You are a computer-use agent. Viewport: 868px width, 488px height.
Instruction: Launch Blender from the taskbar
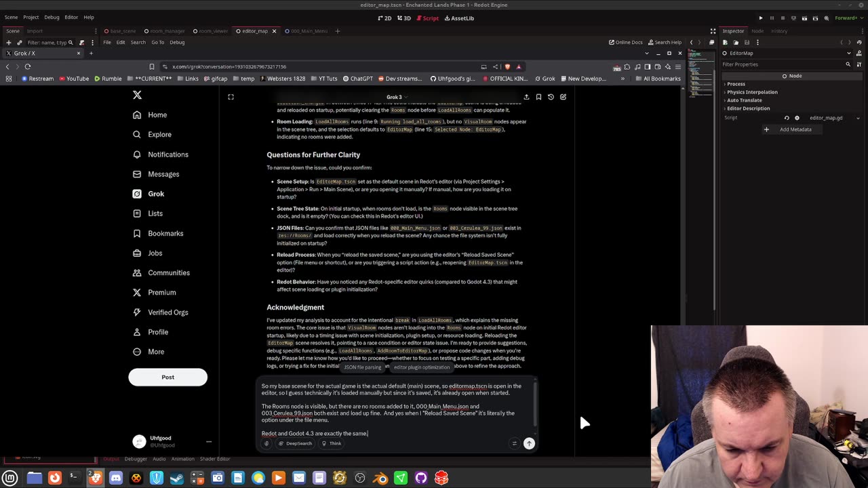[380, 478]
